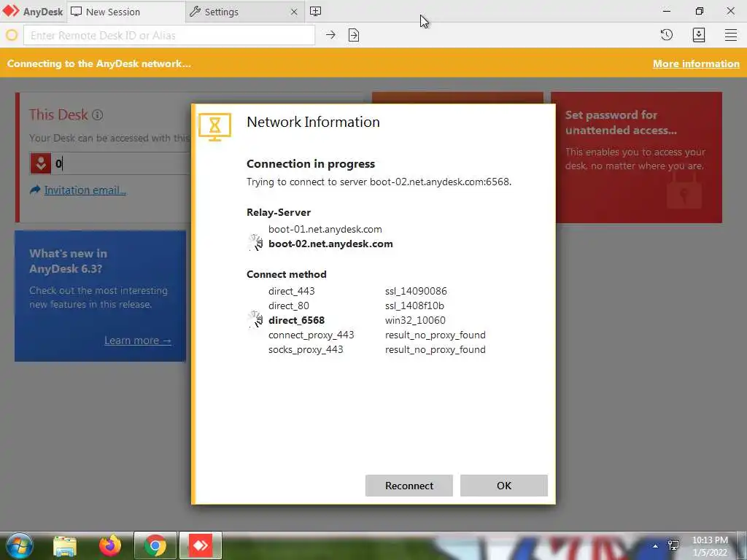Click the This Desk info icon
Viewport: 747px width, 560px height.
(x=97, y=114)
